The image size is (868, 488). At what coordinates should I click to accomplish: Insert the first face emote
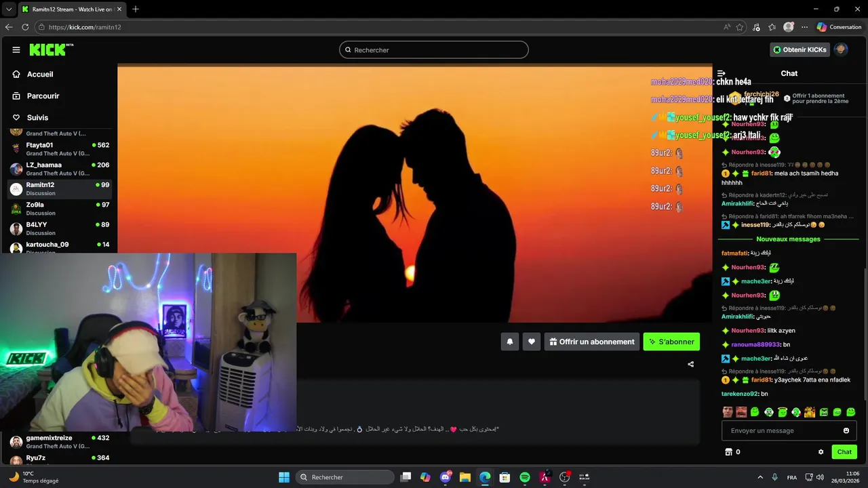pos(728,412)
